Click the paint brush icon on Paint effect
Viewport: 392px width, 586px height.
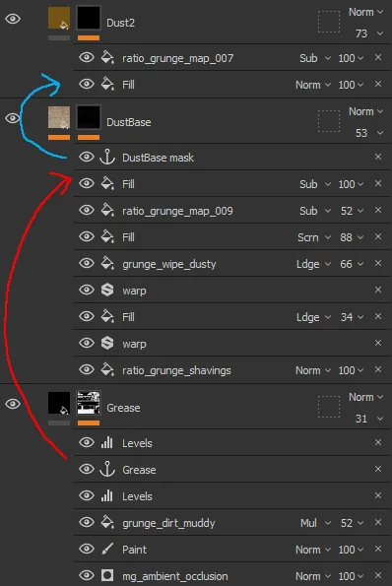click(107, 549)
